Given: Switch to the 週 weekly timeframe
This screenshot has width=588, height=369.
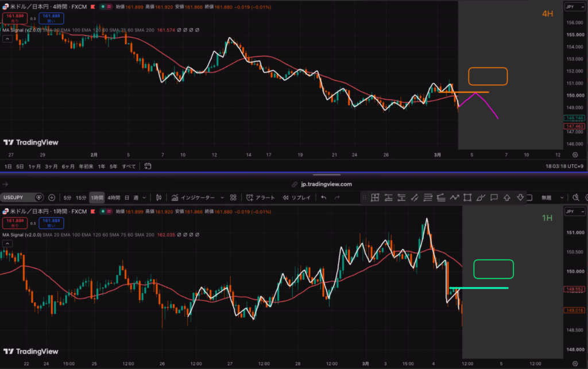Looking at the screenshot, I should coord(136,197).
